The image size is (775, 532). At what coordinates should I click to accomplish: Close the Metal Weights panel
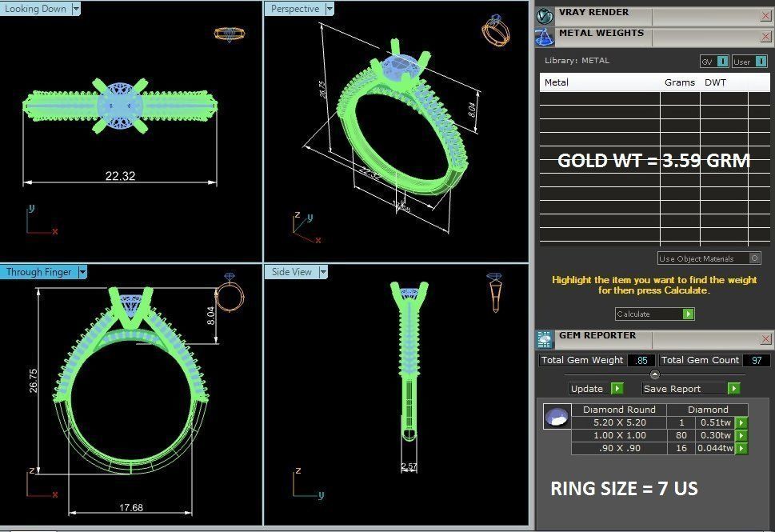[x=765, y=37]
